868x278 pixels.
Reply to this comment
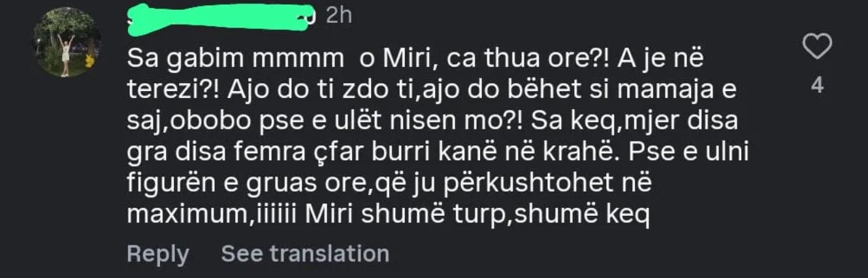157,253
